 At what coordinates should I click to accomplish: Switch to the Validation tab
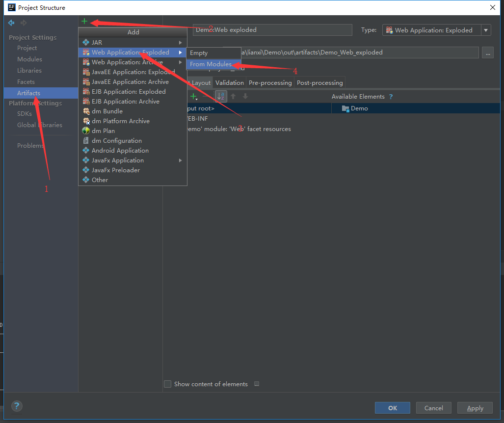(229, 83)
